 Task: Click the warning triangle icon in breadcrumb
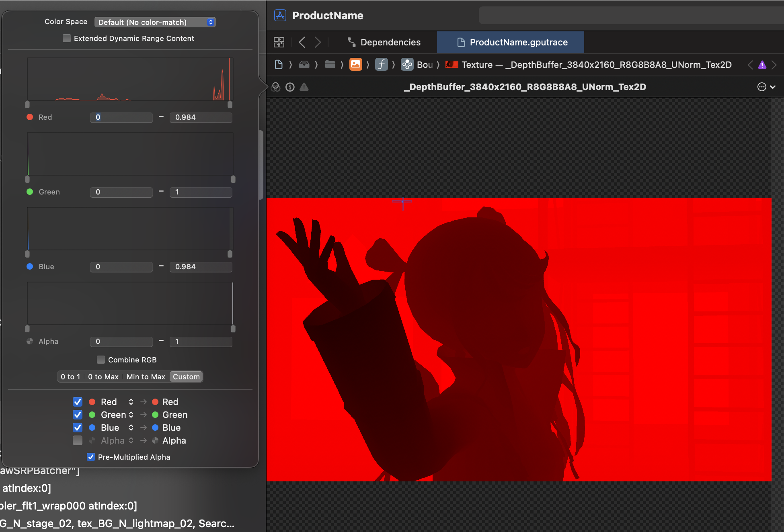pyautogui.click(x=763, y=65)
